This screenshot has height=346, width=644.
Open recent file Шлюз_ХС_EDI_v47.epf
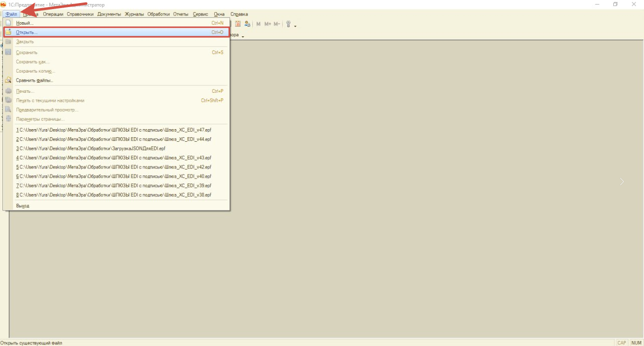(113, 130)
